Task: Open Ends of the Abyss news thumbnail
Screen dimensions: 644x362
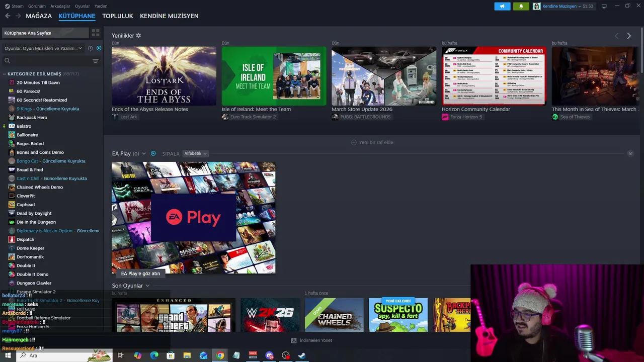Action: click(164, 76)
